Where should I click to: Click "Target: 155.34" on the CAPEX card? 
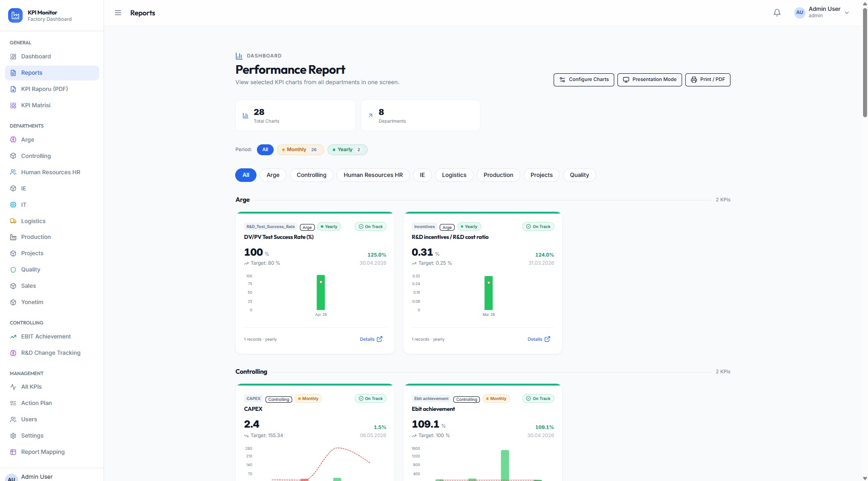[267, 436]
